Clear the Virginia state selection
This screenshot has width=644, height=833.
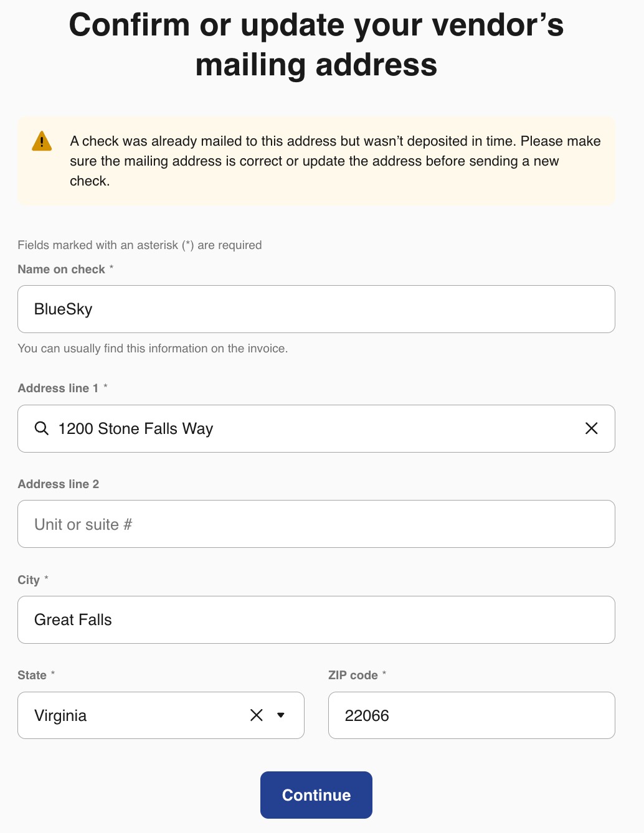(x=257, y=715)
